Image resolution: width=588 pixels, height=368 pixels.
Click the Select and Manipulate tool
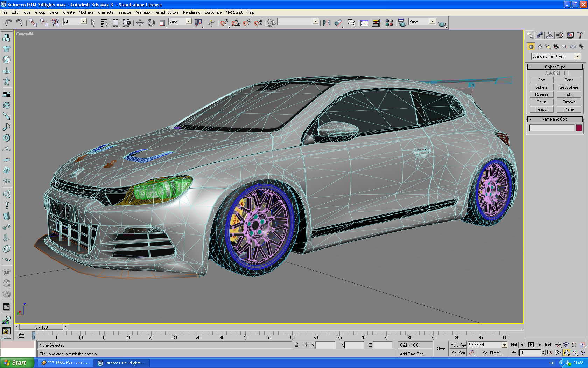click(x=211, y=23)
